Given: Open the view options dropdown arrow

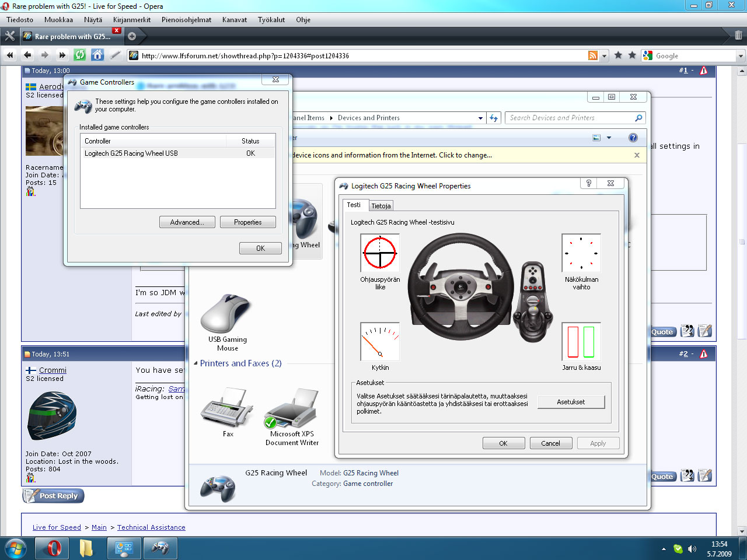Looking at the screenshot, I should click(609, 138).
